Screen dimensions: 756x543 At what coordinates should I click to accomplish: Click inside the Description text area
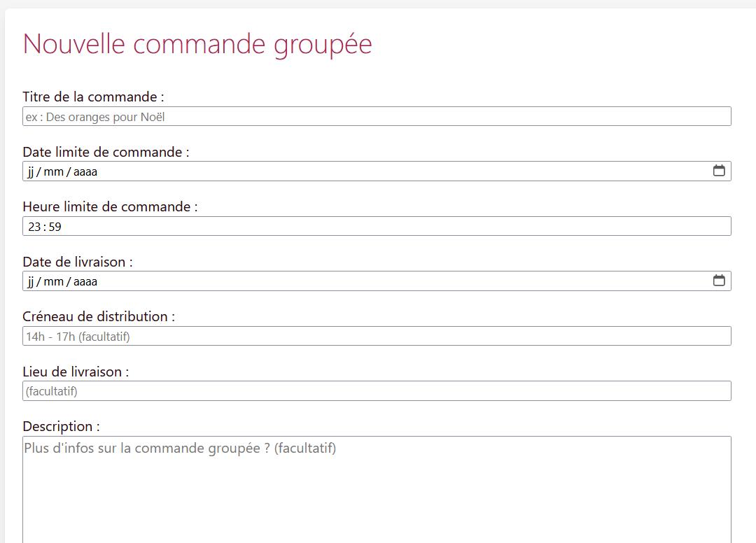pyautogui.click(x=377, y=490)
